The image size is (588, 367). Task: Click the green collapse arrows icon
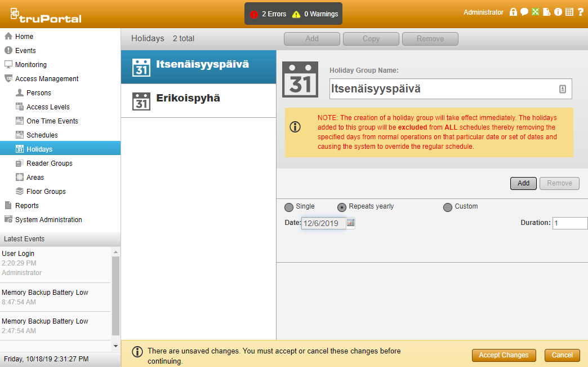pos(536,12)
